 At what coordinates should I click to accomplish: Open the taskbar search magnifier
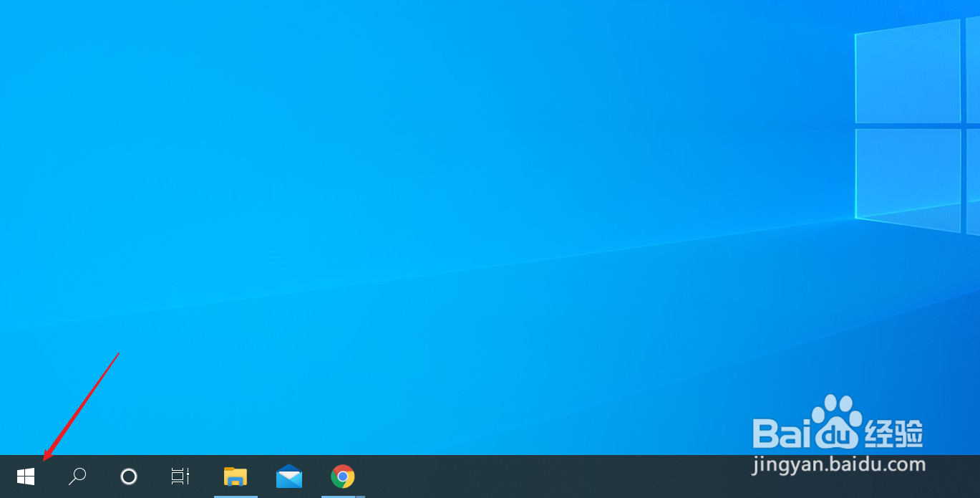click(x=77, y=477)
